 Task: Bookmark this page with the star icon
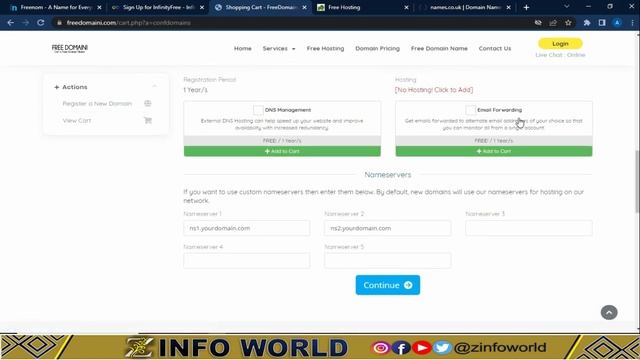click(x=568, y=23)
